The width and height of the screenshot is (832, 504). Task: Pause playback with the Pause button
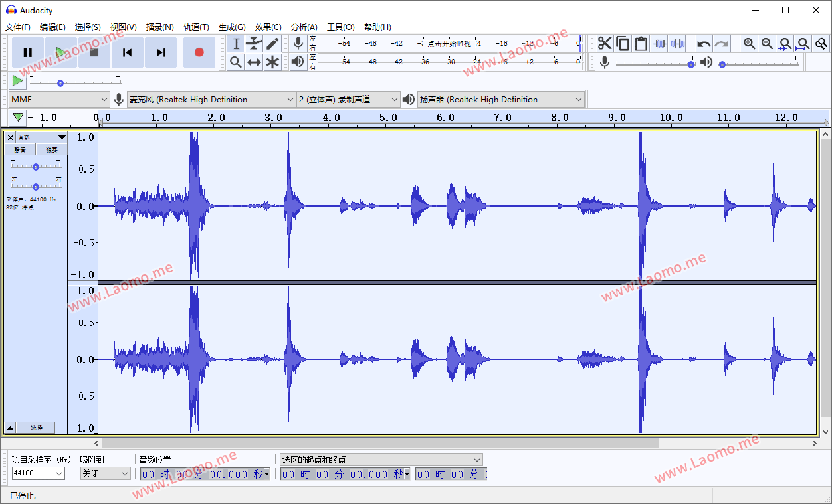28,52
